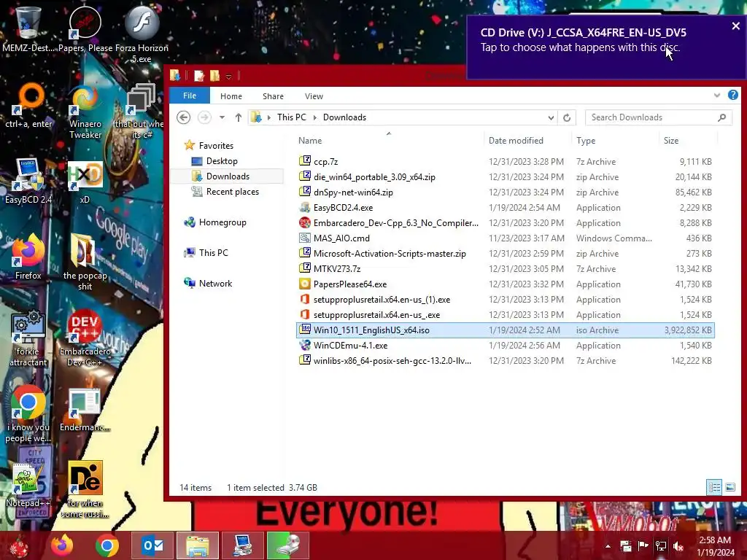The width and height of the screenshot is (747, 560).
Task: Open 'forkie attractant' desktop shortcut
Action: click(28, 338)
